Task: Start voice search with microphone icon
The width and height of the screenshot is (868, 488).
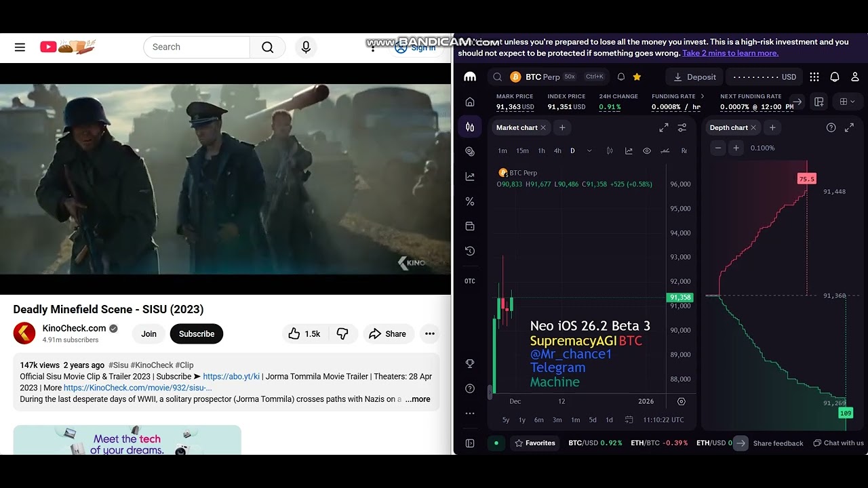Action: [306, 47]
